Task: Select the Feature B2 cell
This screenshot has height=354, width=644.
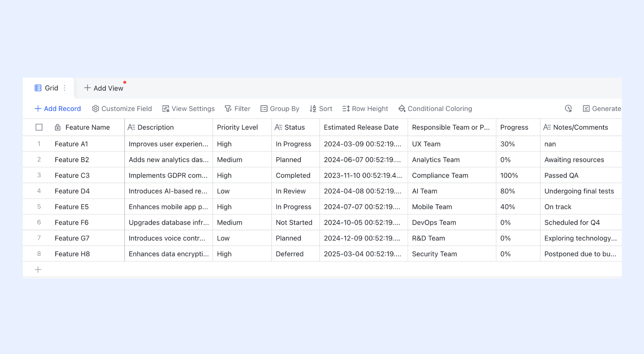Action: [x=88, y=160]
